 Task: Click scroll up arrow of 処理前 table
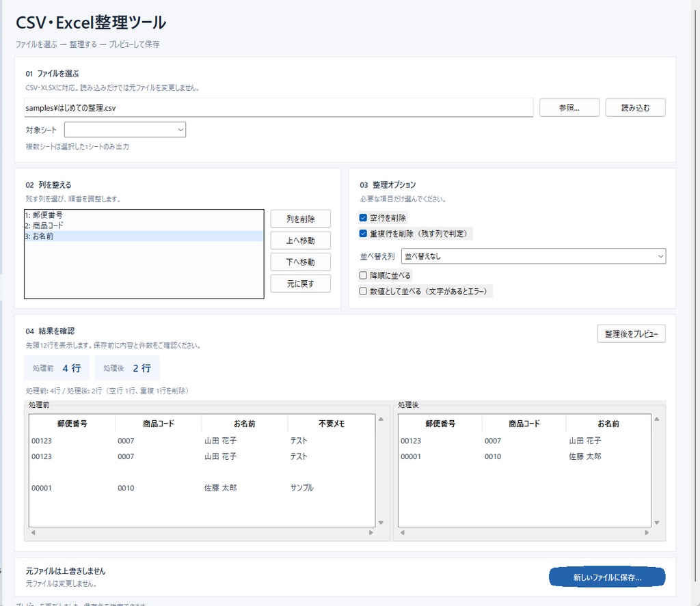pyautogui.click(x=381, y=419)
